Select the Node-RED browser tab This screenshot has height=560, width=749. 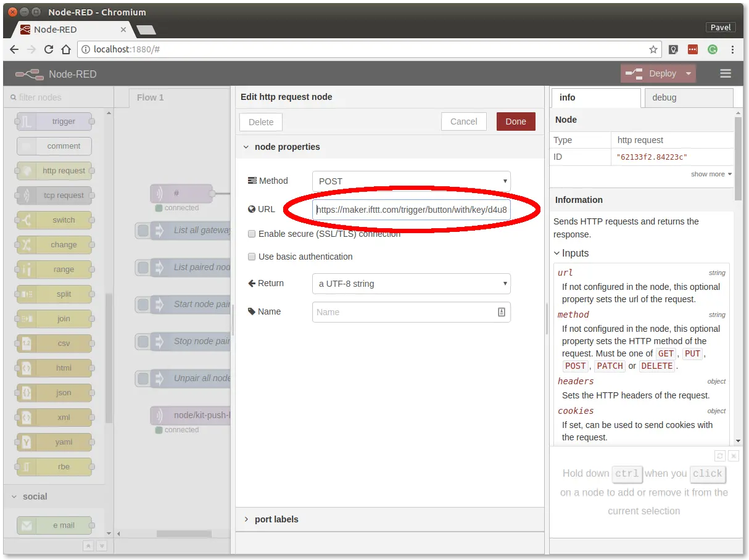pos(72,29)
